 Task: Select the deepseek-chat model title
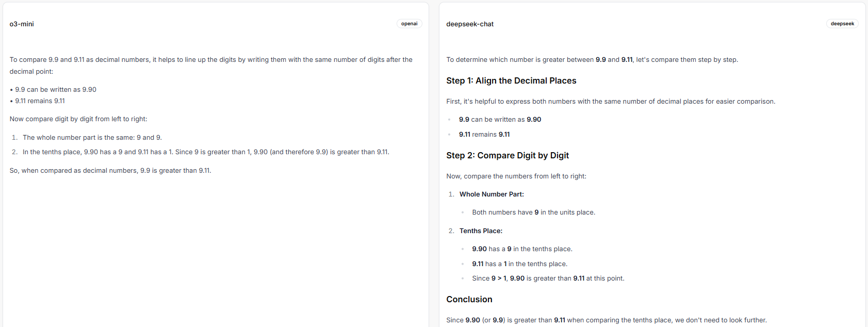470,24
